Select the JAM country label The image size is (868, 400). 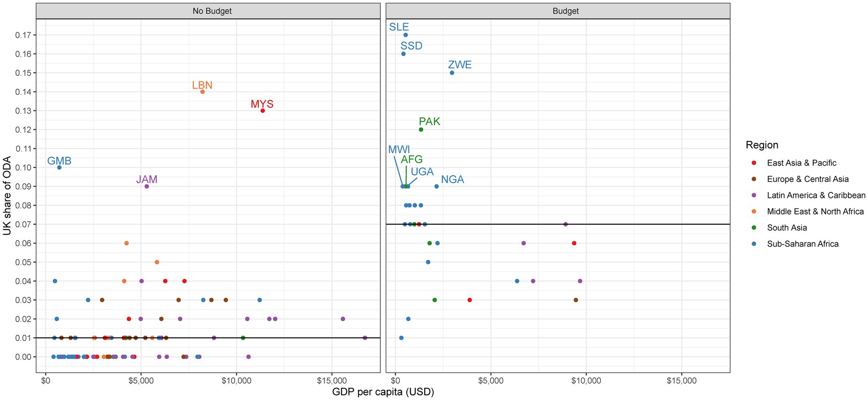point(147,180)
